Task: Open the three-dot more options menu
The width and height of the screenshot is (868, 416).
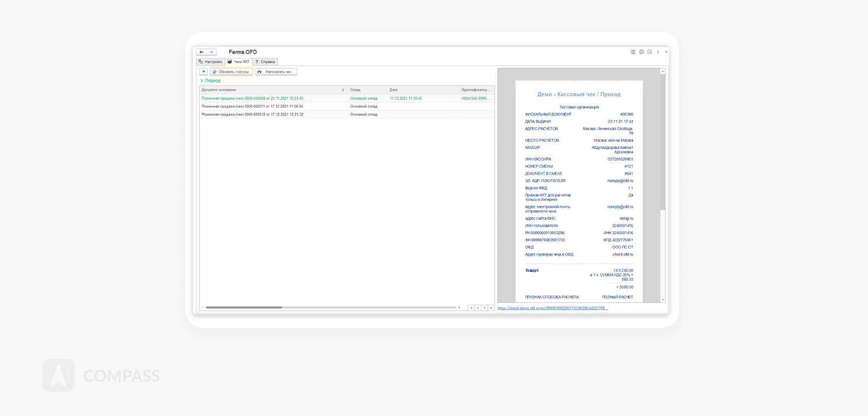Action: click(658, 52)
